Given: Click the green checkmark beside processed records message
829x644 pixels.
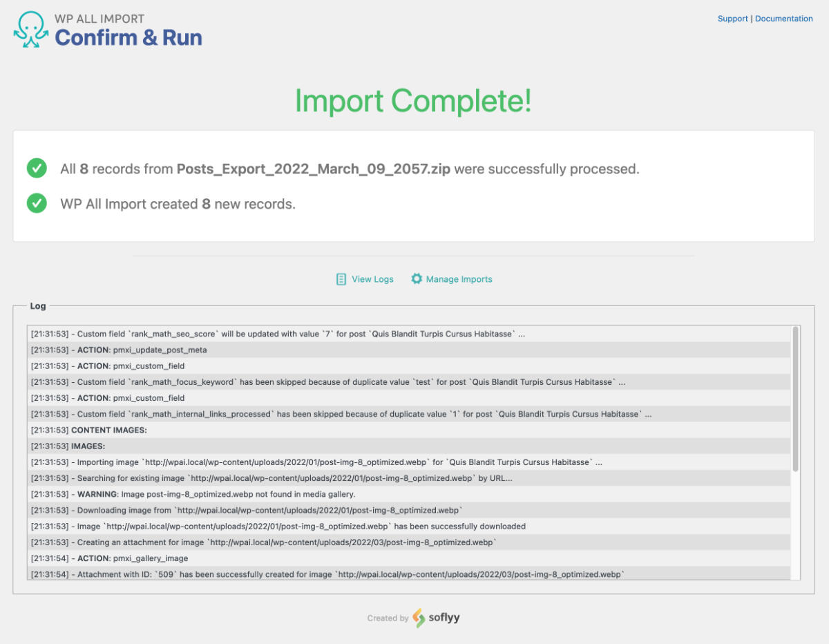Looking at the screenshot, I should point(37,168).
